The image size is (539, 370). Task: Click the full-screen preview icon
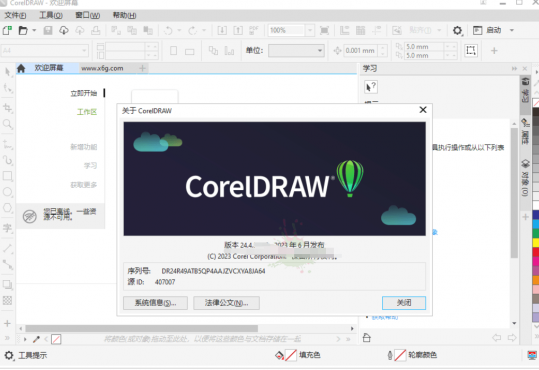coord(324,31)
